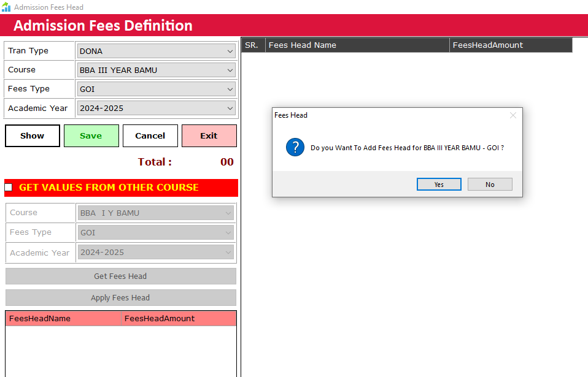This screenshot has height=377, width=588.
Task: Click the SR. column header
Action: click(x=253, y=45)
